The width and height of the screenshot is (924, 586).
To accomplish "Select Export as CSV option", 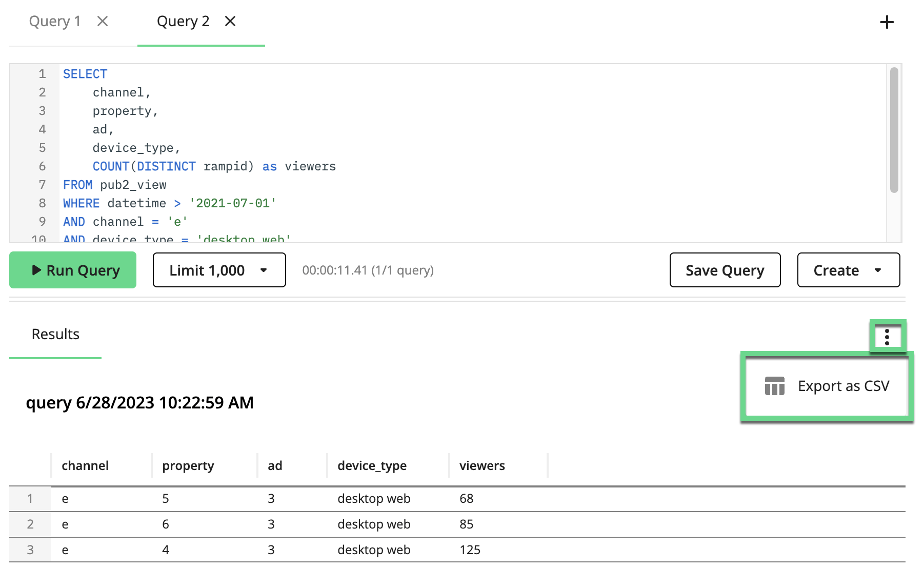I will click(x=827, y=386).
